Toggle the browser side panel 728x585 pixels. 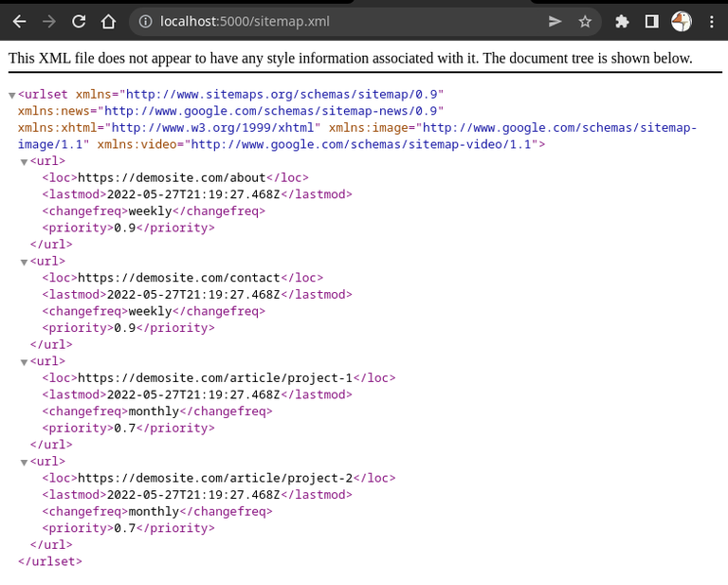[x=652, y=22]
